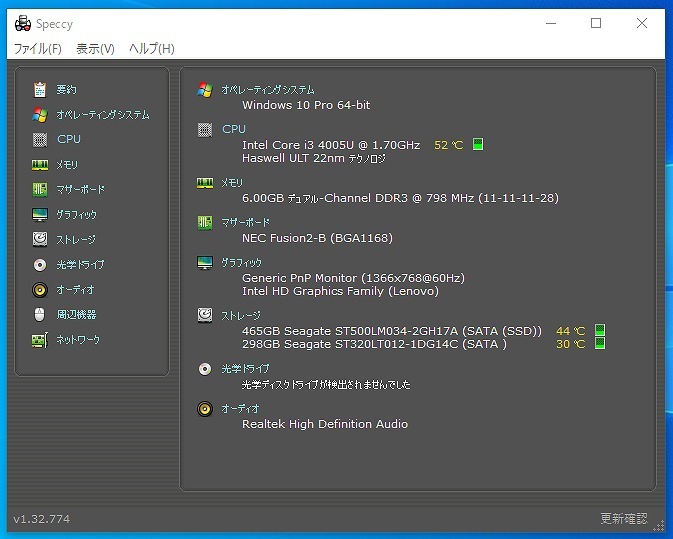Image resolution: width=673 pixels, height=539 pixels.
Task: Go to マザーボード sidebar section
Action: coord(81,189)
